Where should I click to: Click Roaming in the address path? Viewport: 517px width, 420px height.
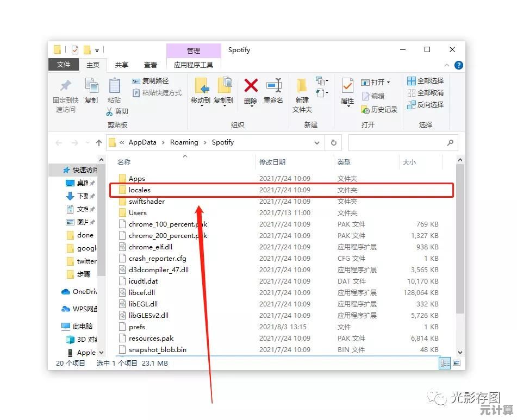[x=184, y=142]
